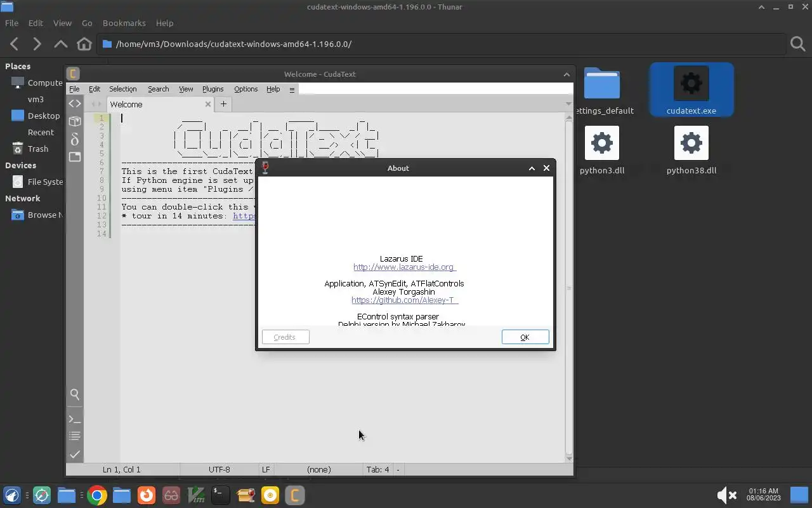Open the applications menu at taskbar's left end
Image resolution: width=812 pixels, height=508 pixels.
11,495
